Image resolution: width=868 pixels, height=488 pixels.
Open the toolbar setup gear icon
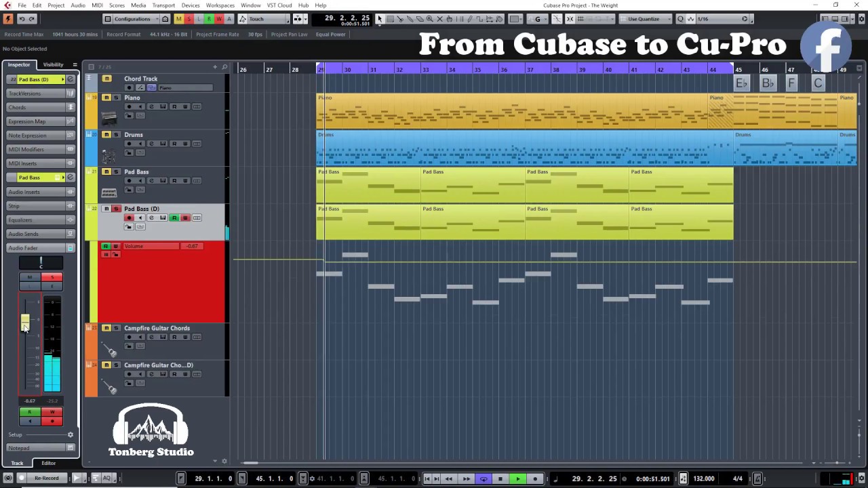coord(861,19)
